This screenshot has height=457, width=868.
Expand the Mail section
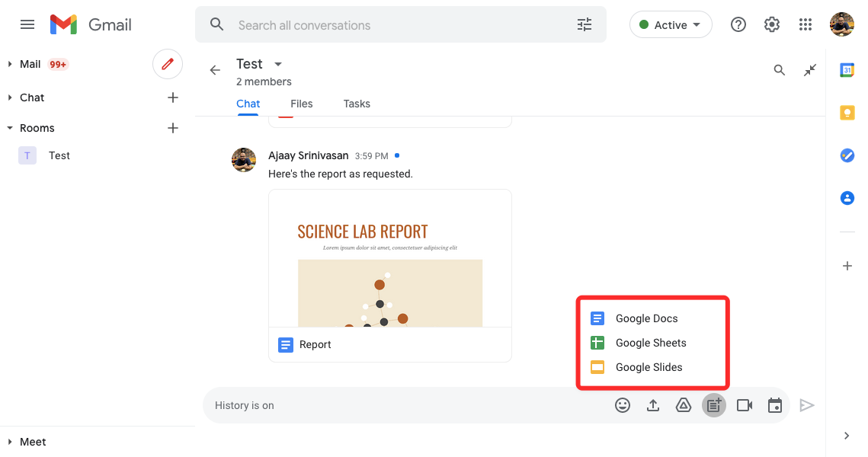[10, 64]
